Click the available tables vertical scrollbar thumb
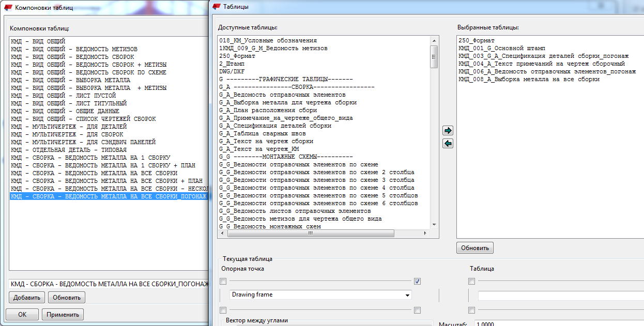Screen dimensions: 644x326 [434, 56]
